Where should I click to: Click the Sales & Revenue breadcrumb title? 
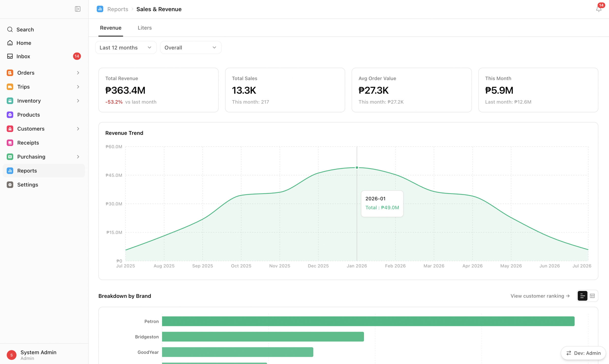point(159,9)
